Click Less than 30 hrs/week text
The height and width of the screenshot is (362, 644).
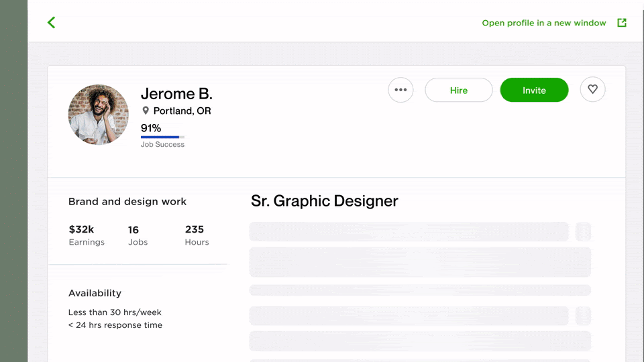click(115, 312)
